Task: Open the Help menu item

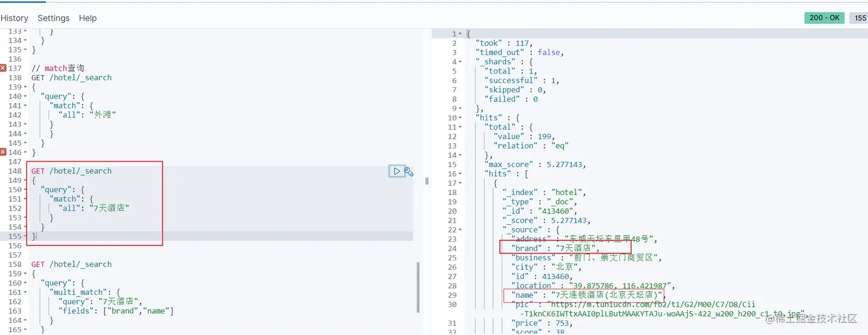Action: pos(88,18)
